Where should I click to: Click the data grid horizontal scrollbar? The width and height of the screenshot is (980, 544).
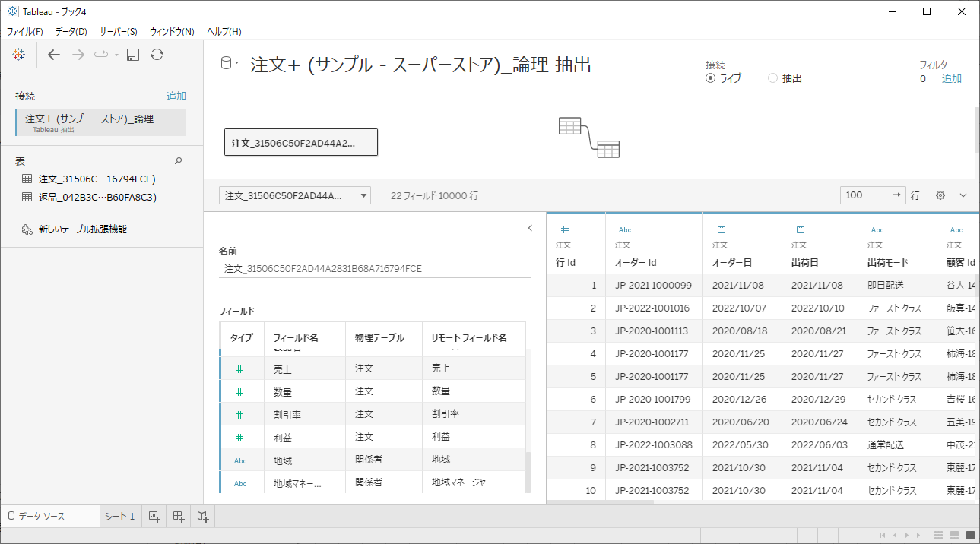pyautogui.click(x=600, y=502)
